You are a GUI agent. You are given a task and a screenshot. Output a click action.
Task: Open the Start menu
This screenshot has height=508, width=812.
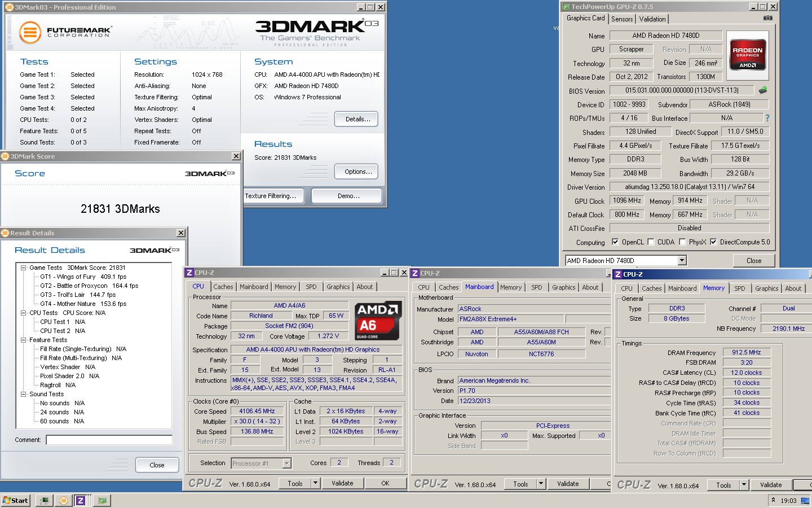pyautogui.click(x=15, y=500)
